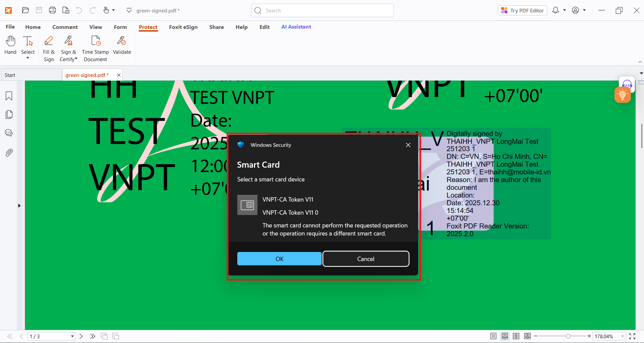This screenshot has height=343, width=644.
Task: Click the zoom slider handle
Action: coord(568,336)
